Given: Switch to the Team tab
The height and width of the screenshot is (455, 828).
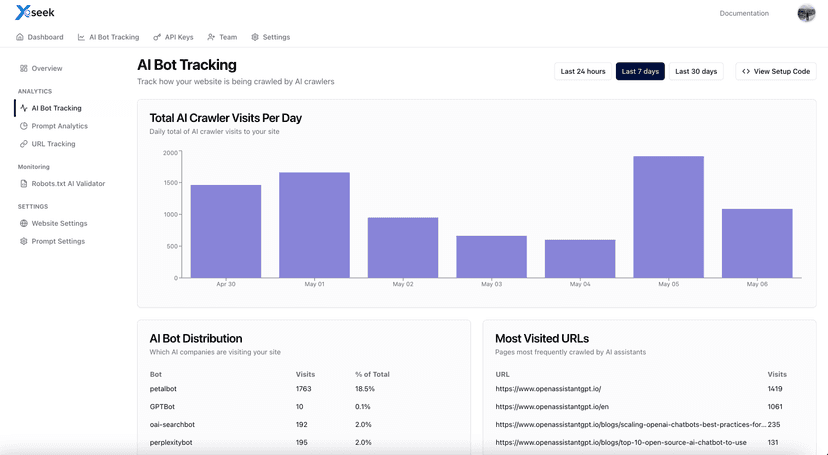Looking at the screenshot, I should click(x=222, y=37).
